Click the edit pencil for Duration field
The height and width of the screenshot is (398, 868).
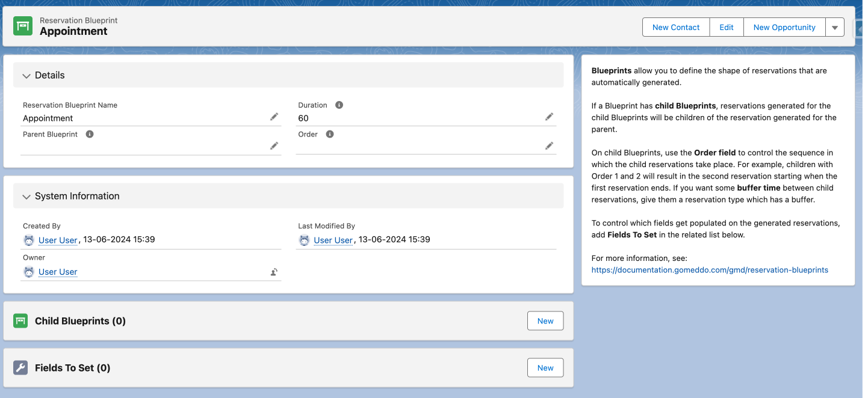point(549,117)
